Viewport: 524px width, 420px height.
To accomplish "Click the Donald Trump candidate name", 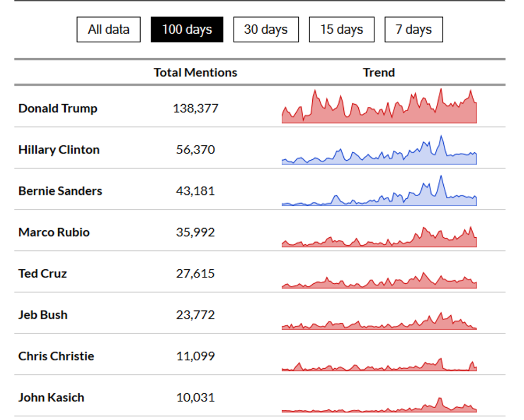I will 58,108.
